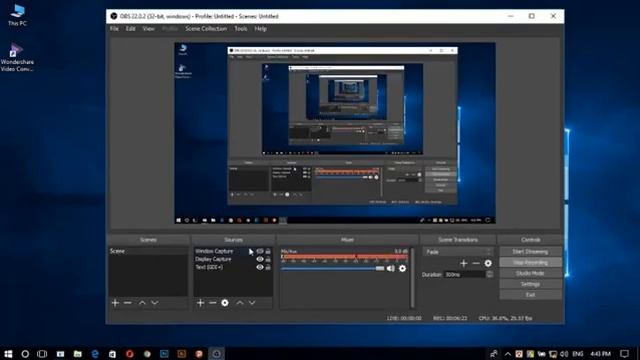The width and height of the screenshot is (640, 360).
Task: Move scene down in Scenes list
Action: (155, 303)
